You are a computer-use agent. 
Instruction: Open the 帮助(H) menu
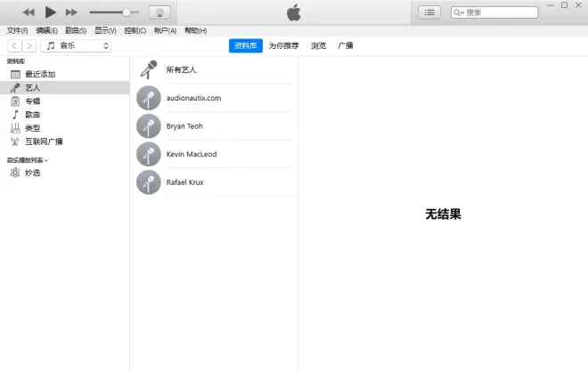coord(195,30)
